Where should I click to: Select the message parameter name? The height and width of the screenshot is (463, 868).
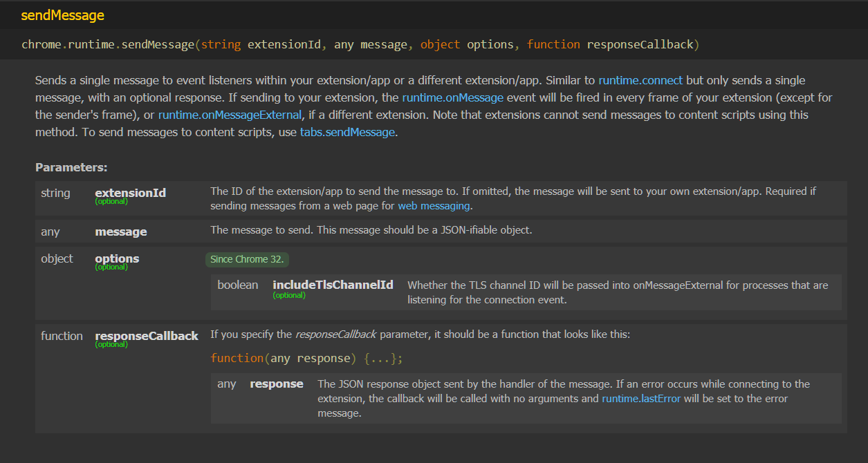[120, 231]
